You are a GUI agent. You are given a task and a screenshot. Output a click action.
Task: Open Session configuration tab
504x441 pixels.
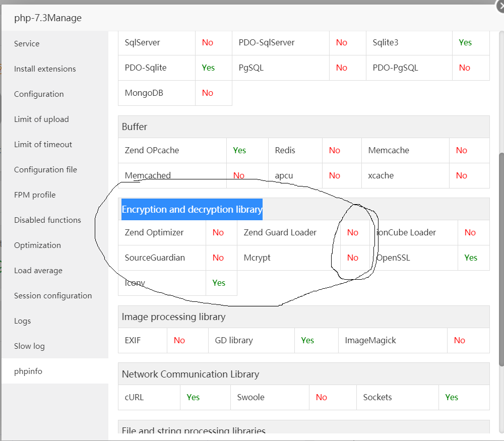(x=53, y=296)
